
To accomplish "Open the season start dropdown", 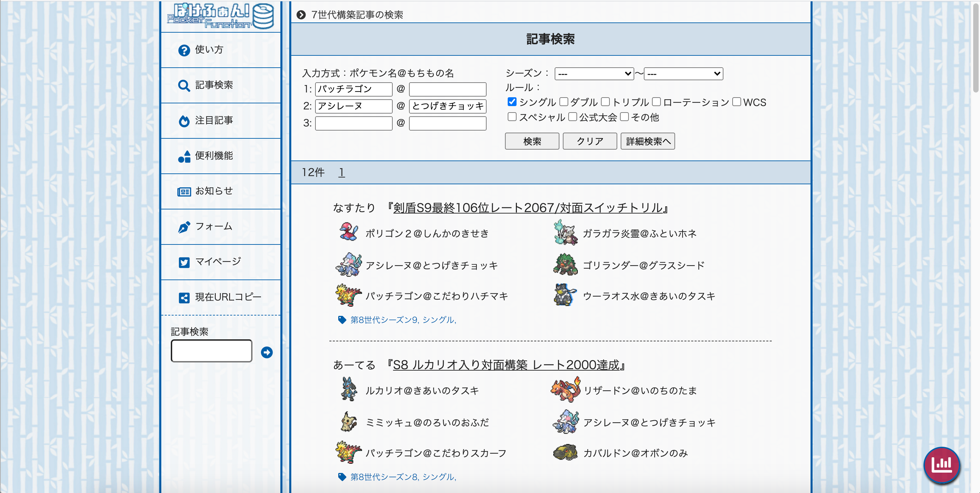I will pos(594,74).
